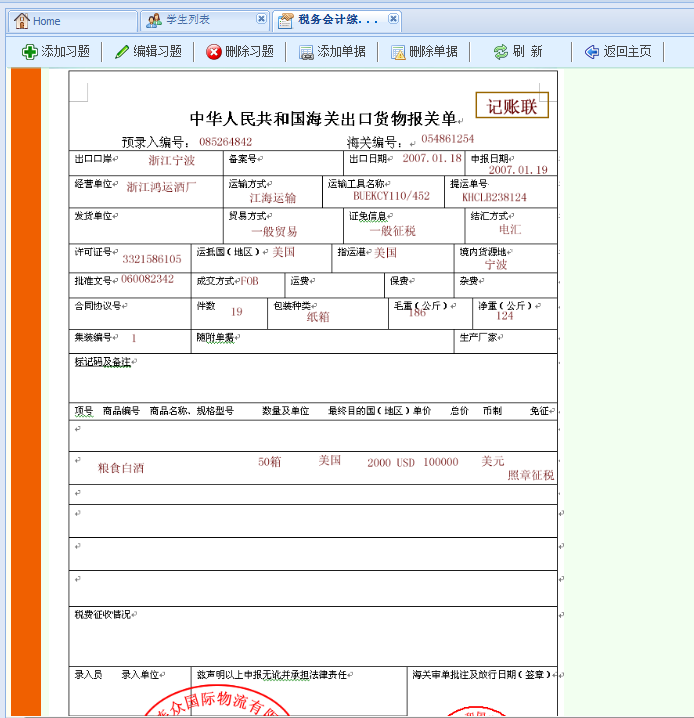Click the declaration date 2007.01.19
The image size is (694, 718).
pyautogui.click(x=518, y=170)
